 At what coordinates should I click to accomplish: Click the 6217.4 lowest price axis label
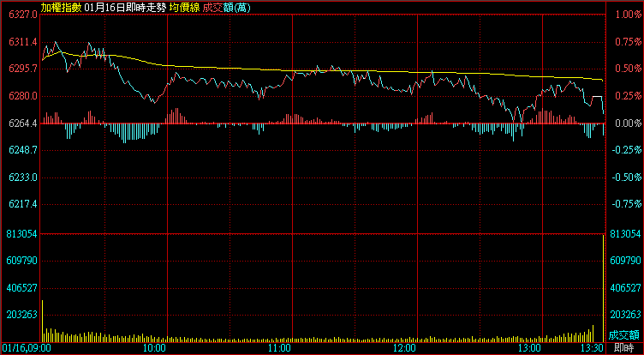20,205
